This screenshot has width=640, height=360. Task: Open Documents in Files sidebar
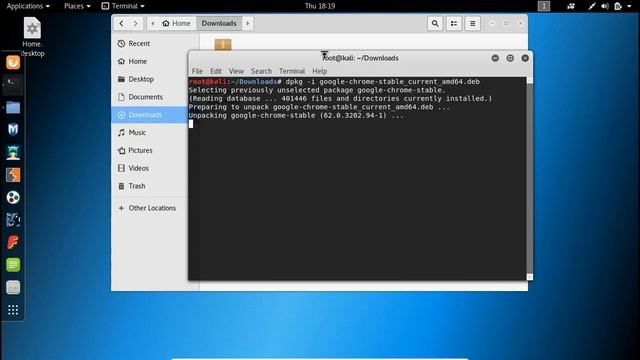pyautogui.click(x=149, y=97)
